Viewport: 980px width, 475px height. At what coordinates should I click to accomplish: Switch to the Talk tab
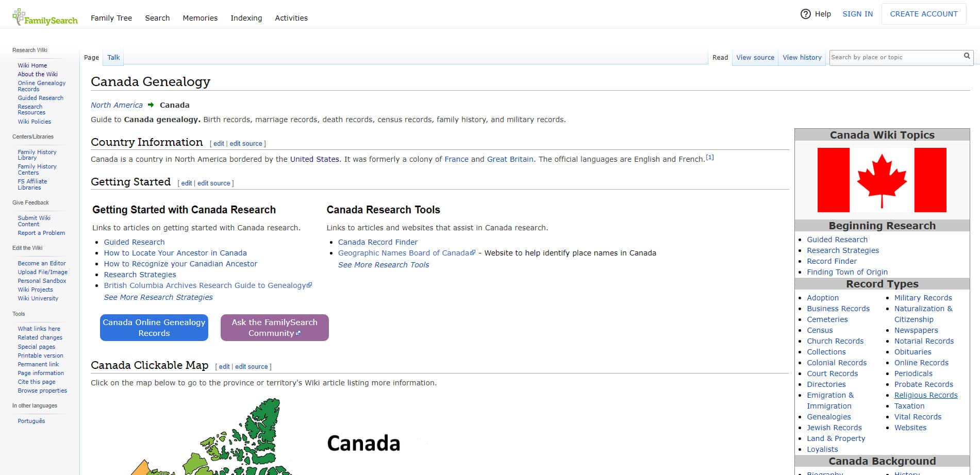tap(113, 57)
